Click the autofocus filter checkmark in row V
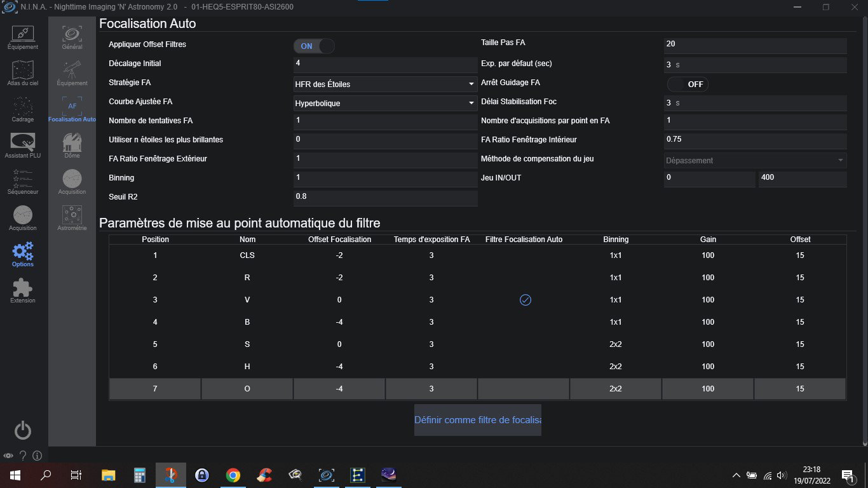Image resolution: width=868 pixels, height=488 pixels. [x=526, y=300]
